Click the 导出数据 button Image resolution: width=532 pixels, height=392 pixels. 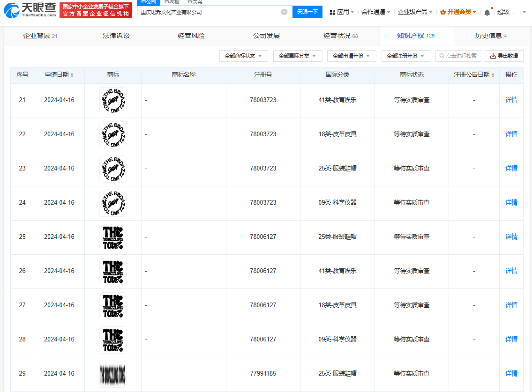(x=504, y=56)
